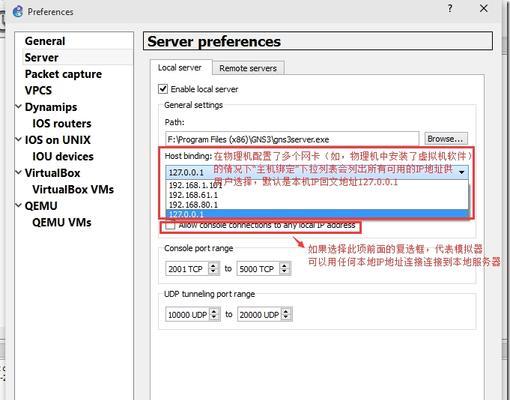Close the Preferences dialog
Viewport: 510px width, 400px height.
pyautogui.click(x=484, y=9)
